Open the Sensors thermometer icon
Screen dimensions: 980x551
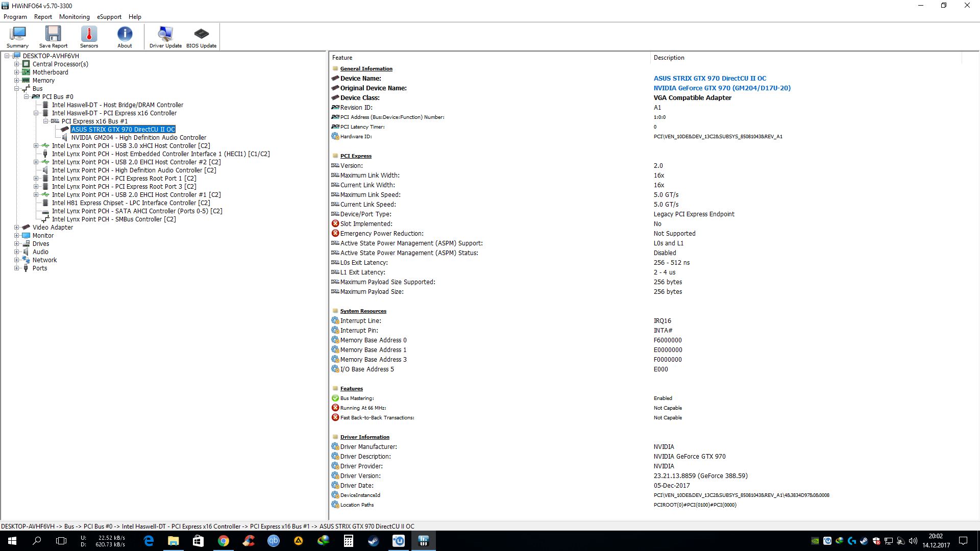click(89, 37)
